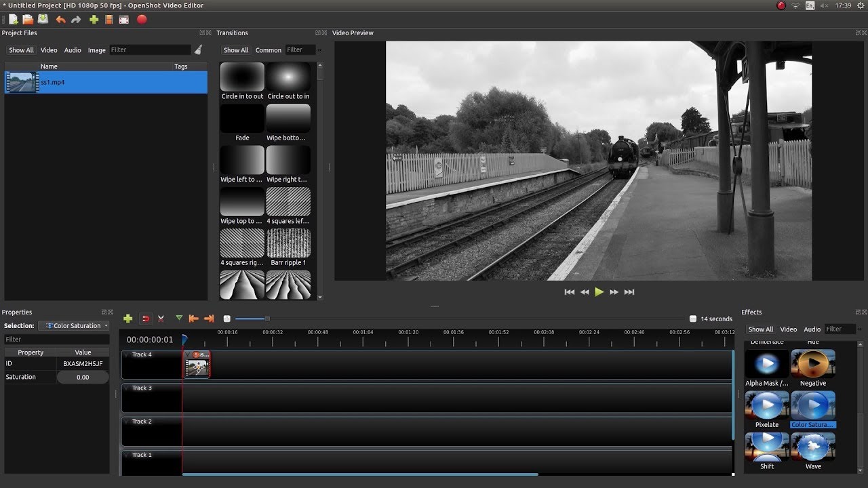Click the Transitions filter field
Image resolution: width=868 pixels, height=488 pixels.
tap(300, 49)
